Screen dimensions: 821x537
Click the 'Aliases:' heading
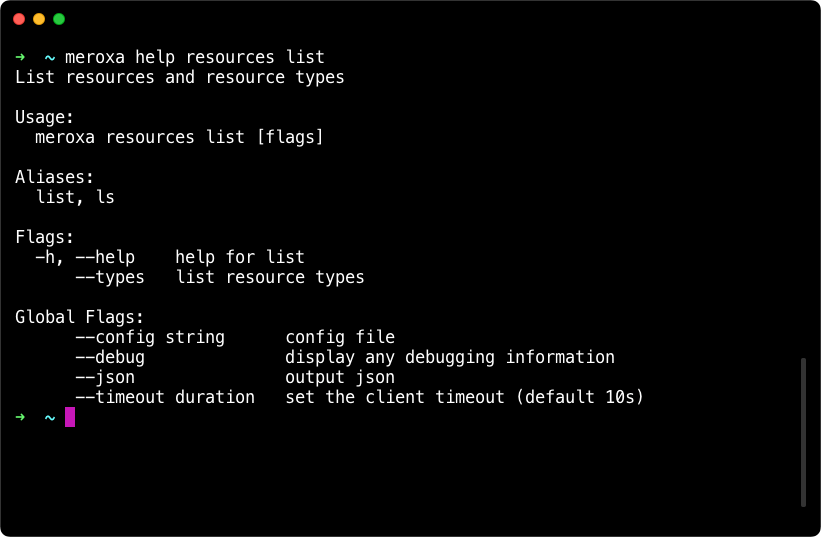[x=55, y=177]
